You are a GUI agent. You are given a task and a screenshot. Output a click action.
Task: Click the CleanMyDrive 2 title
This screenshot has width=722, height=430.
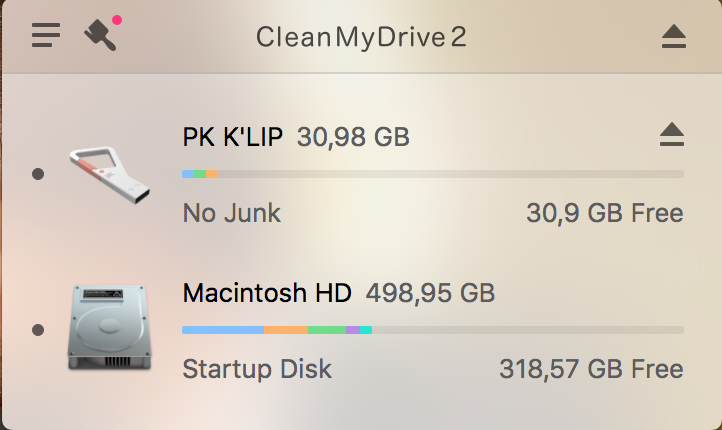pyautogui.click(x=361, y=38)
